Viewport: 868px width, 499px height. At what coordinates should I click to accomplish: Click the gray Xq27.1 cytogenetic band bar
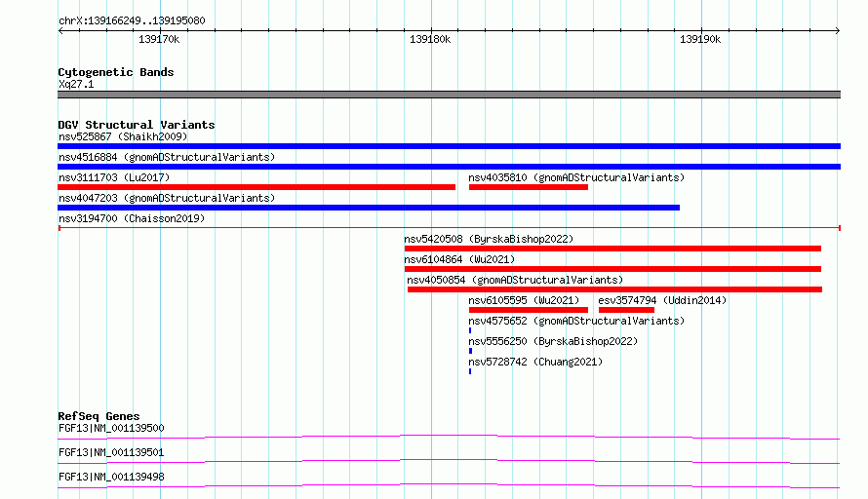pyautogui.click(x=449, y=95)
